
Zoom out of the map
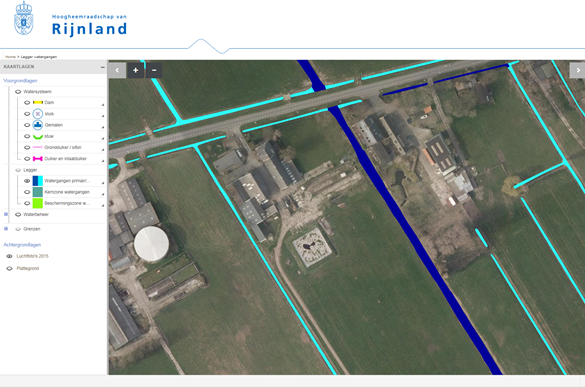[154, 70]
